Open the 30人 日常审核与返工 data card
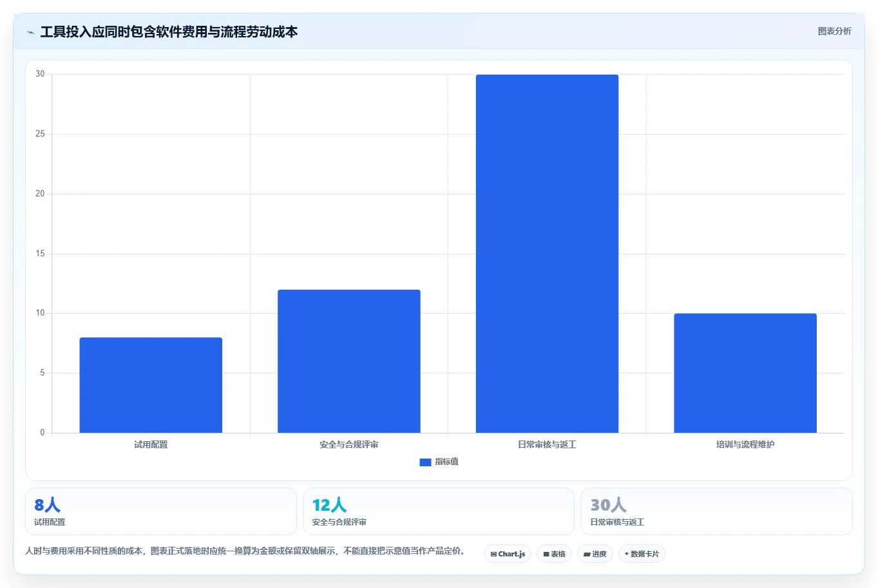Screen dimensions: 878x588 pyautogui.click(x=717, y=511)
